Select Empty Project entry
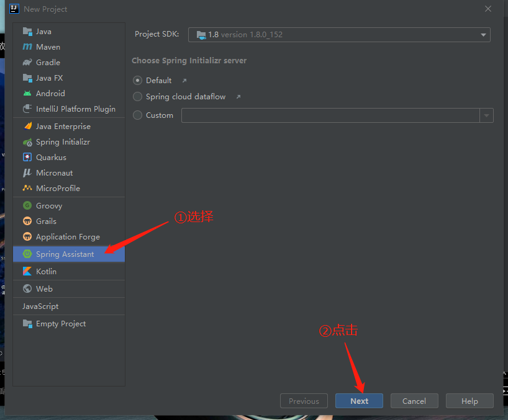This screenshot has width=508, height=420. click(69, 324)
